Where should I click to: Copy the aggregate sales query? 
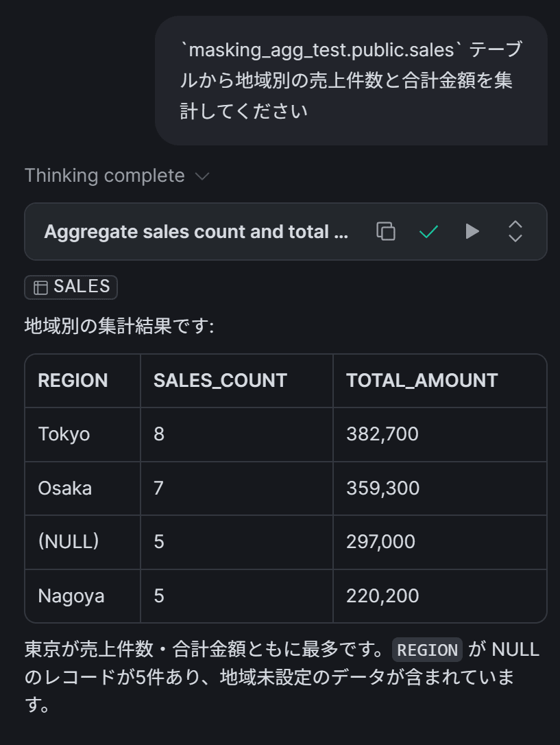coord(386,231)
